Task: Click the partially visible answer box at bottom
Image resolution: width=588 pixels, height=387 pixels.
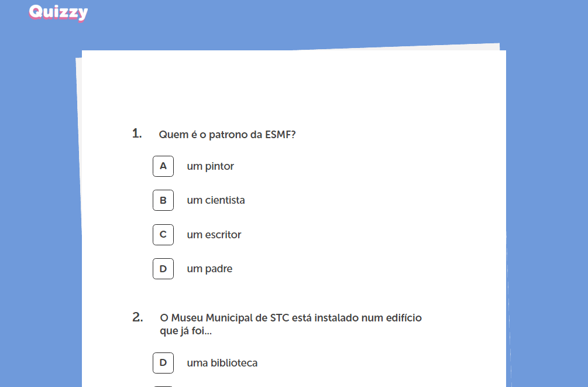Action: click(x=163, y=386)
